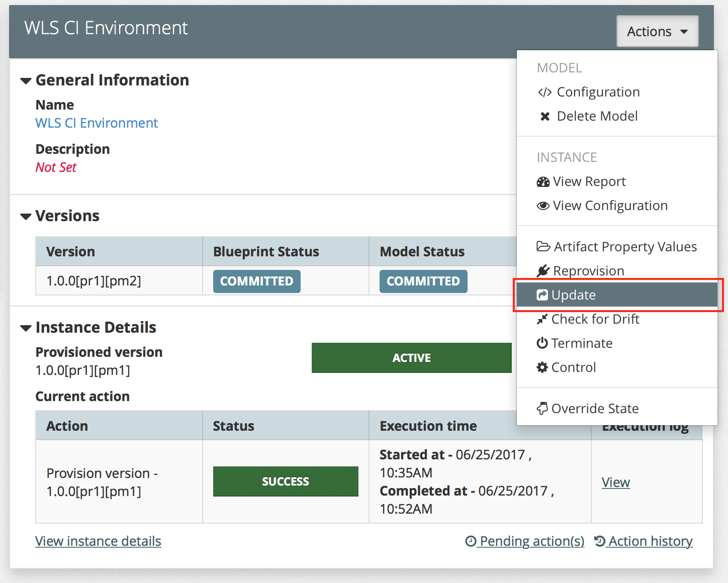Click the Configuration code brackets icon

pos(544,92)
